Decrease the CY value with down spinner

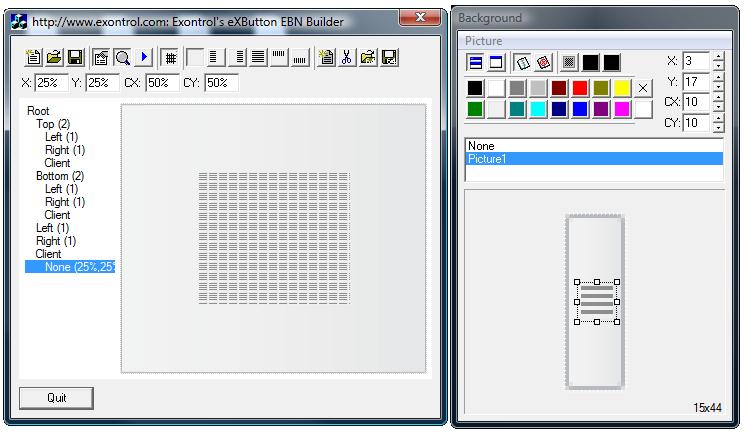[718, 128]
